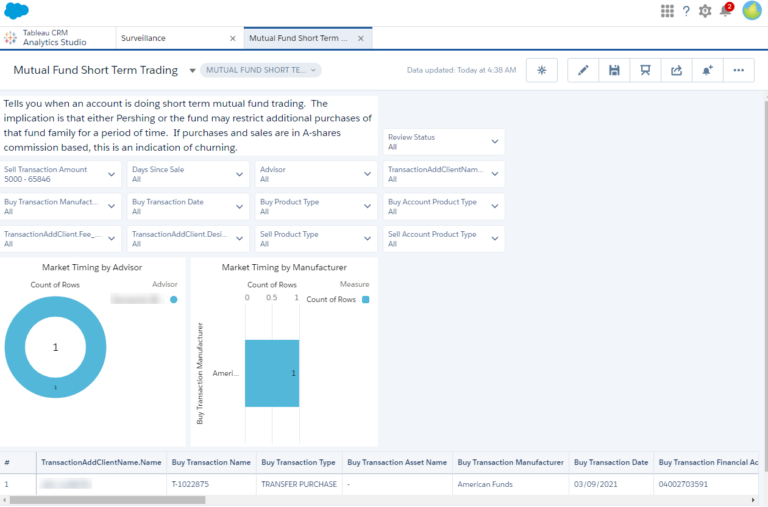The height and width of the screenshot is (507, 768).
Task: Click the scrollbar right arrow
Action: [753, 500]
